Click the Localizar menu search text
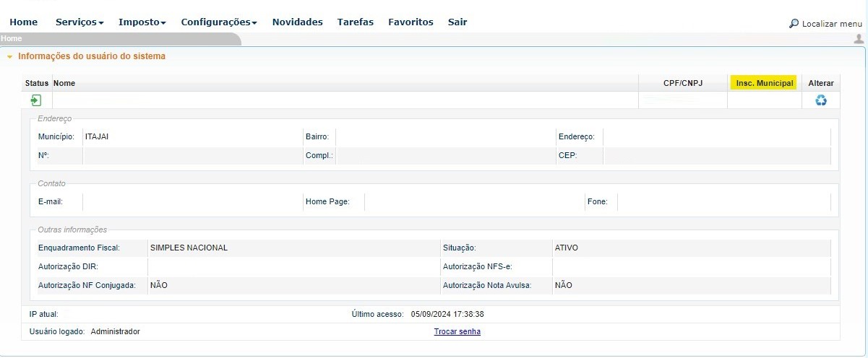Image resolution: width=868 pixels, height=358 pixels. 832,24
